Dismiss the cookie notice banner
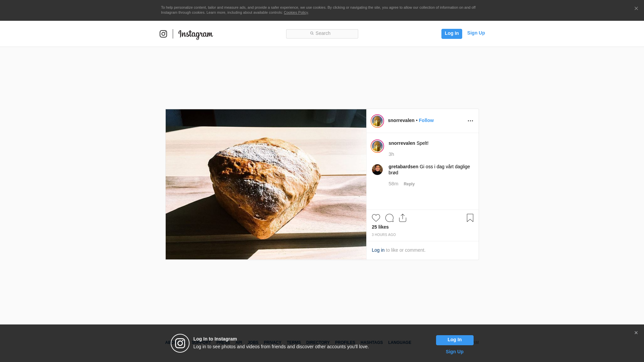This screenshot has height=362, width=644. tap(636, 8)
